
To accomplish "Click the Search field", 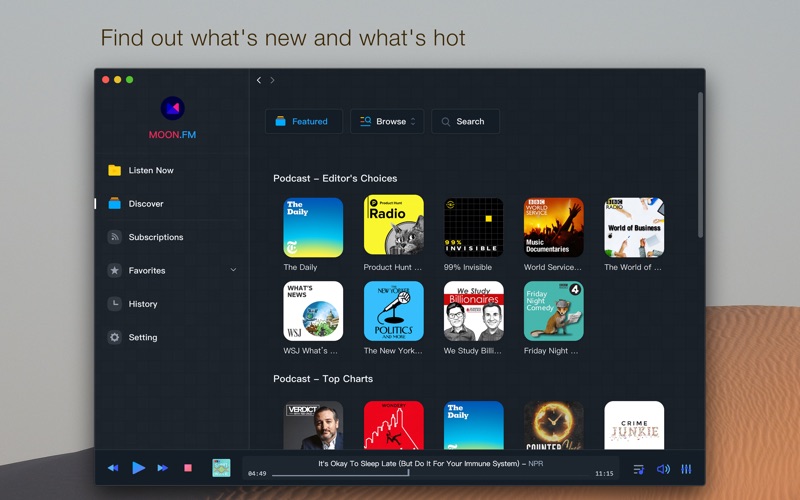I will click(x=465, y=121).
